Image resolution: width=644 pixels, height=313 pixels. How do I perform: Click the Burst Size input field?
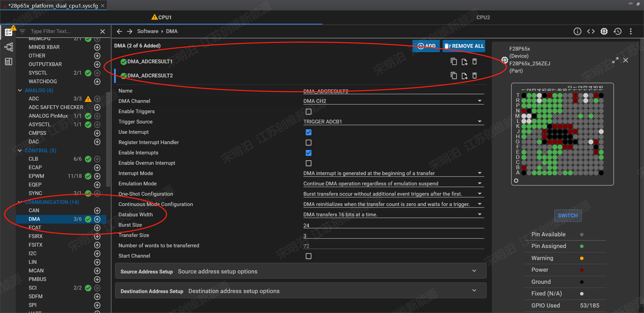pyautogui.click(x=393, y=225)
